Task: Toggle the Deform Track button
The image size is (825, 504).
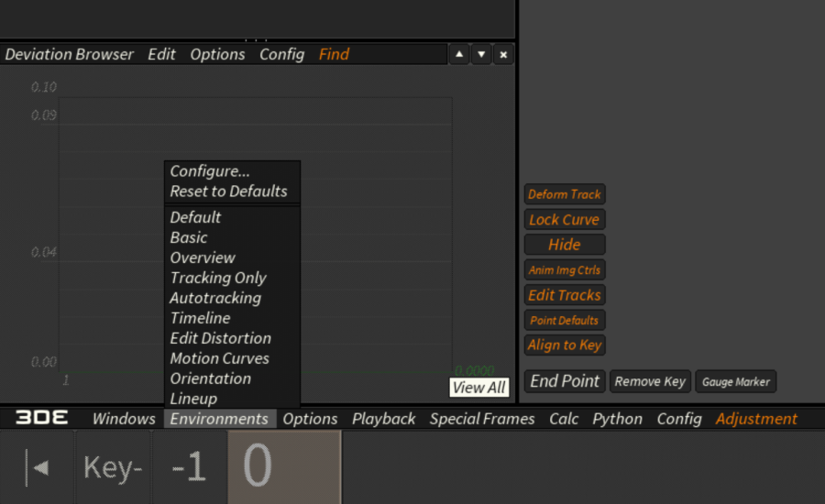Action: coord(564,194)
